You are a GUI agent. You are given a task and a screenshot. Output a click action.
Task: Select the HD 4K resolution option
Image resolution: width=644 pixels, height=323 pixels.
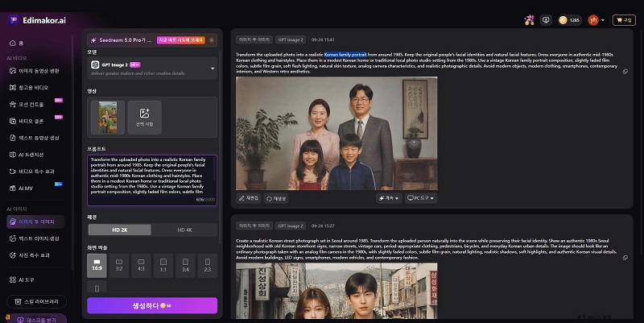click(184, 230)
